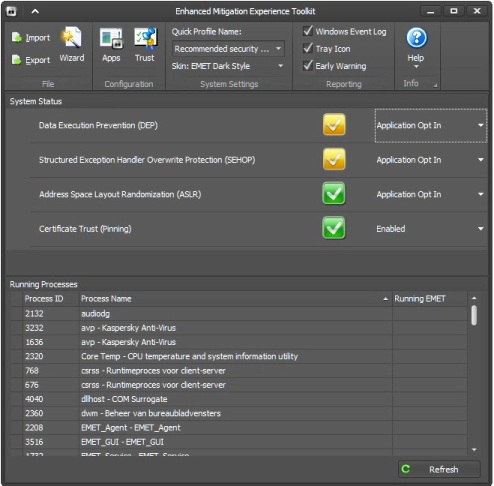Viewport: 494px width, 486px height.
Task: Click the EMET app icon in title bar
Action: coord(11,11)
